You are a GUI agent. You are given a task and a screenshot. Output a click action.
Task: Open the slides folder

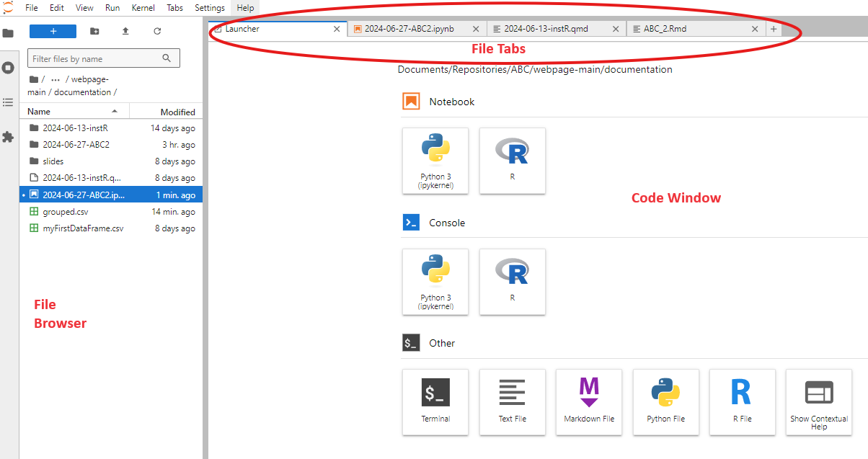tap(53, 161)
